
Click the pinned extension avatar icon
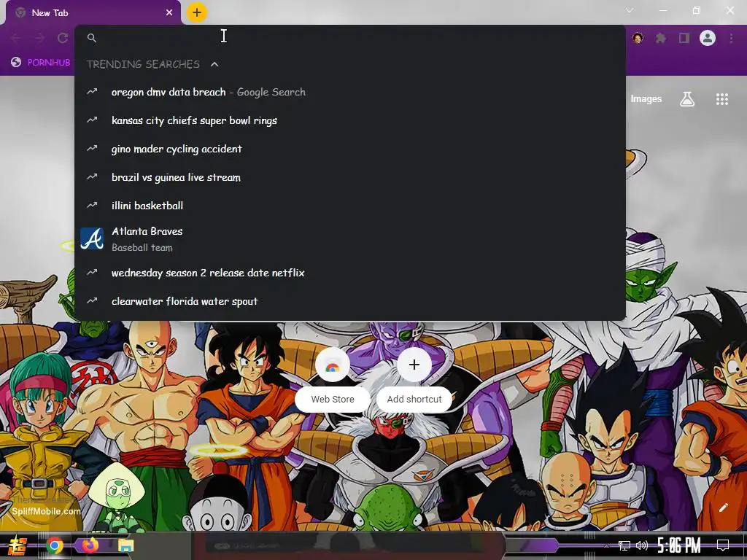638,38
